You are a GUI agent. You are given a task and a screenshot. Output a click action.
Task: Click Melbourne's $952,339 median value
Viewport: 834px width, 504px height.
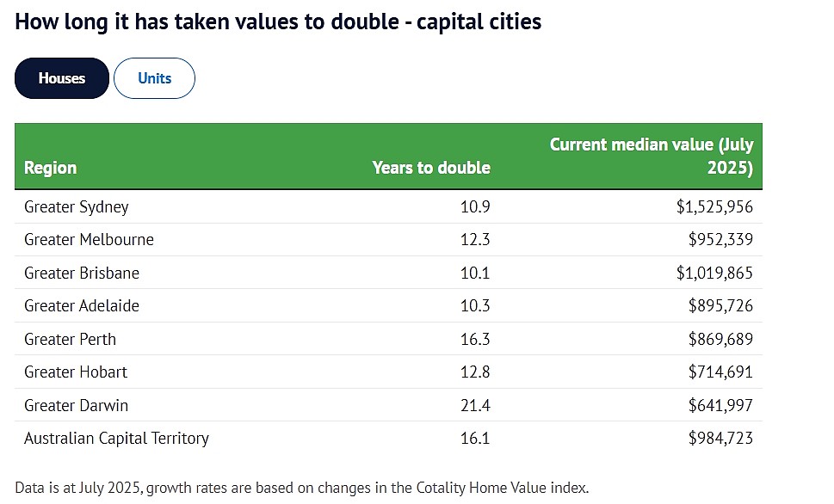[720, 240]
